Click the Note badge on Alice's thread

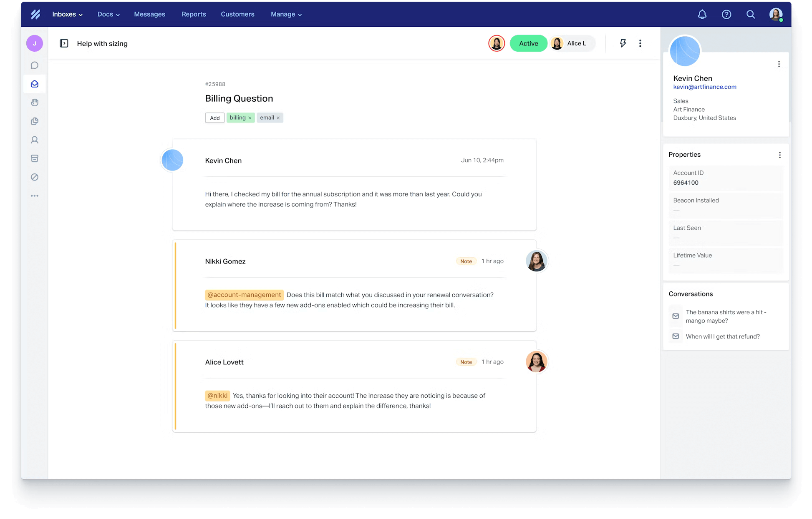coord(466,362)
